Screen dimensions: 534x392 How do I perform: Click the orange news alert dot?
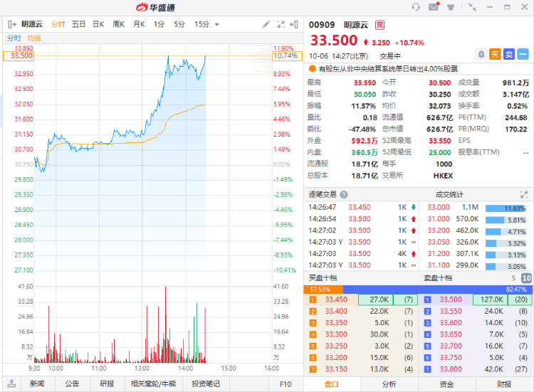click(312, 69)
